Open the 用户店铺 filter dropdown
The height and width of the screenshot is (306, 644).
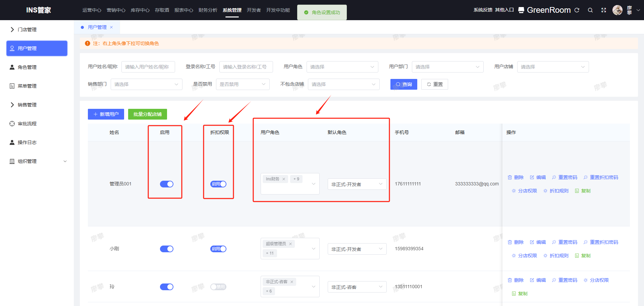click(553, 67)
